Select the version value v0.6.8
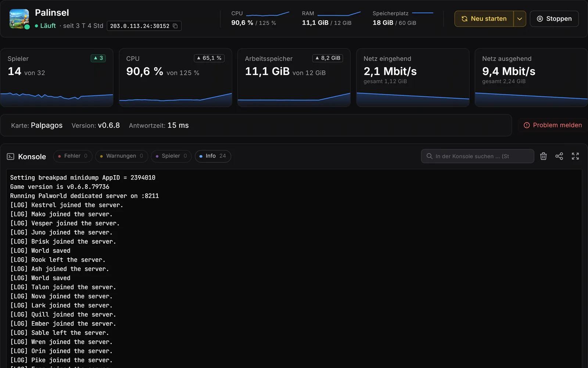The image size is (588, 368). tap(109, 125)
